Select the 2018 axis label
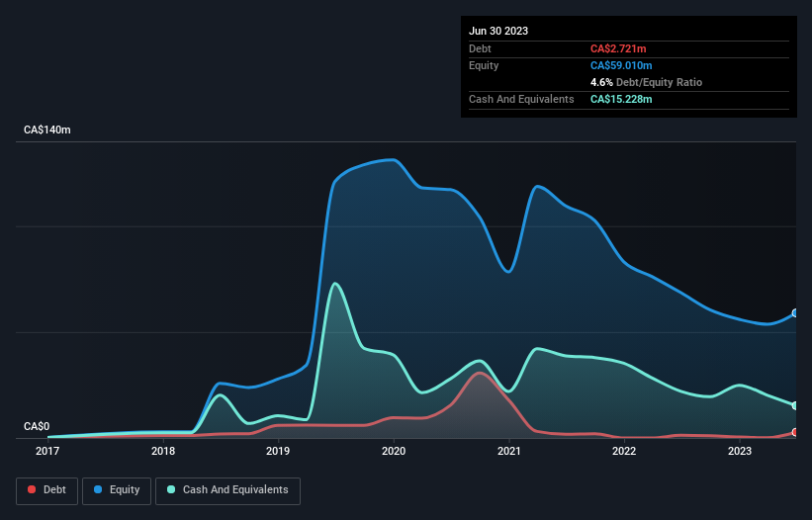 click(x=163, y=451)
